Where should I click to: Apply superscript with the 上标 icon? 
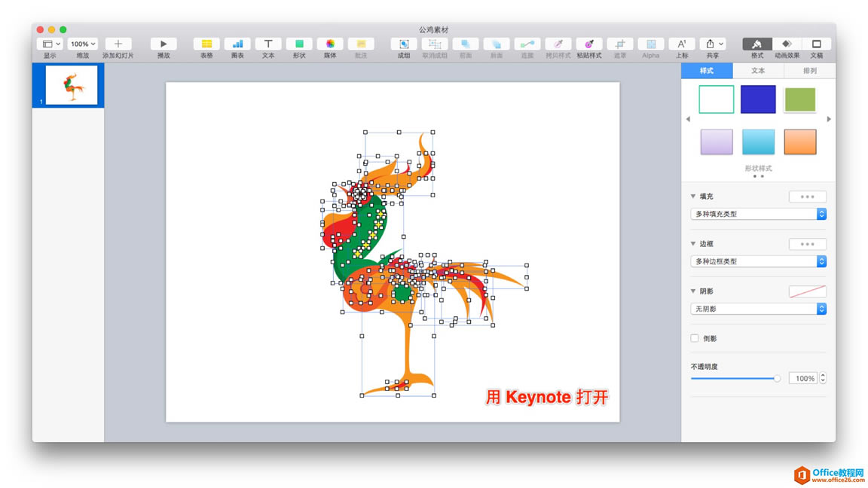point(682,45)
